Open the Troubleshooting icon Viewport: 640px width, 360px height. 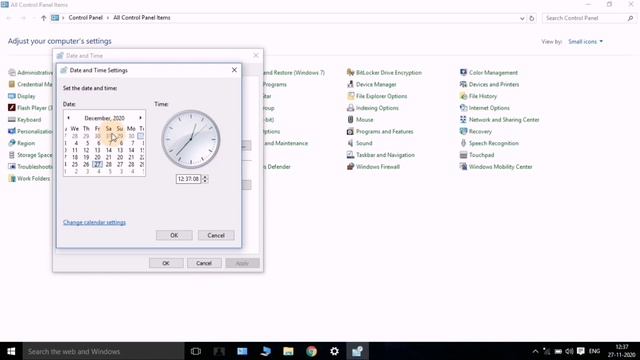tap(12, 167)
